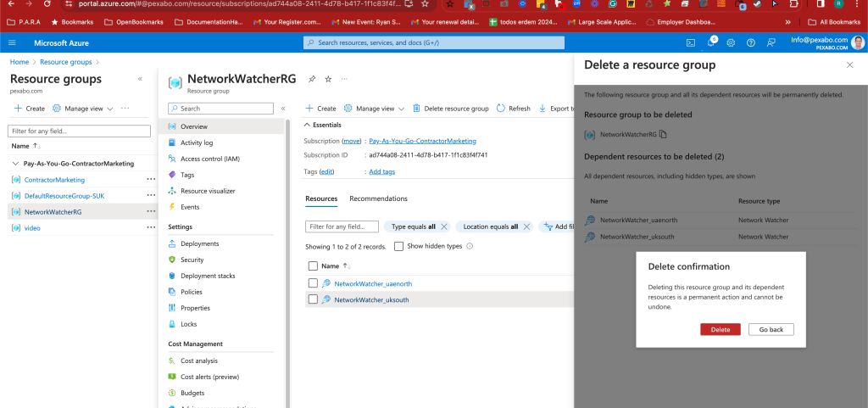Open more options for ContractorMarketing row
This screenshot has height=408, width=868.
[151, 179]
